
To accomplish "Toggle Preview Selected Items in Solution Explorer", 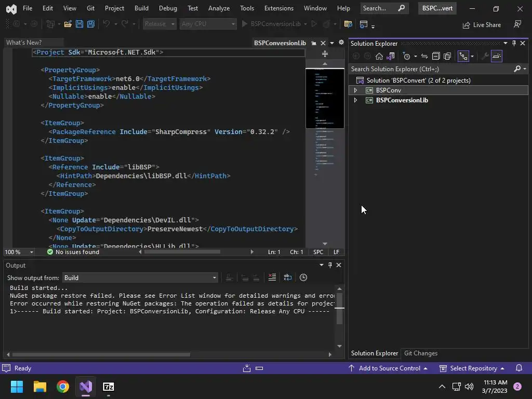I will (497, 56).
